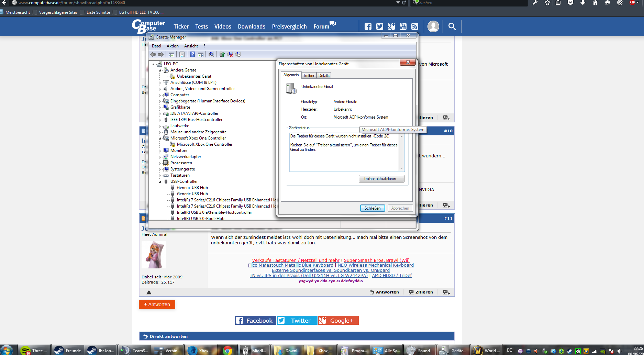Viewport: 644px width, 355px height.
Task: Open Aktion menu in Geräte-Manager
Action: coord(173,46)
